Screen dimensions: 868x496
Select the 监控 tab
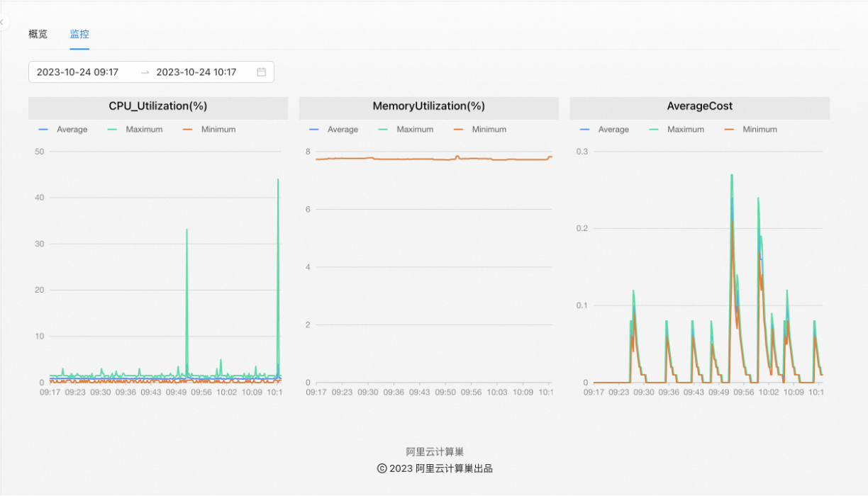79,34
